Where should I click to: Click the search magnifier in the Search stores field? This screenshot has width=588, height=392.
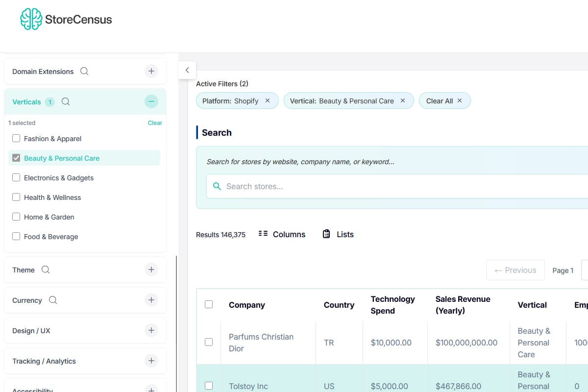217,187
